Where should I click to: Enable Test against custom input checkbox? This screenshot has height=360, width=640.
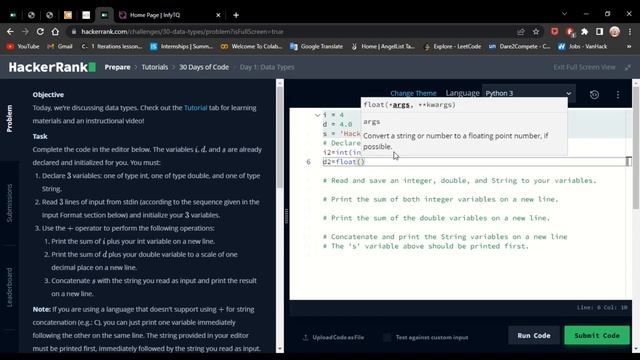[x=387, y=337]
